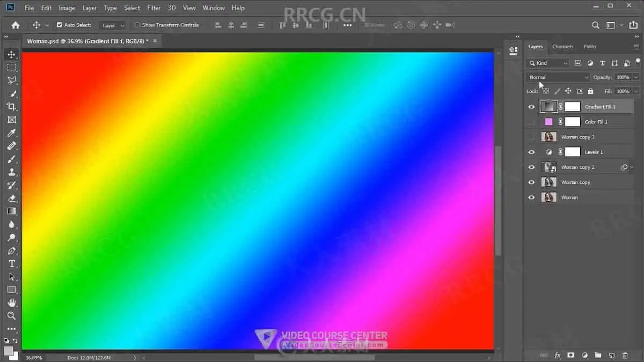Filter layers by type (T icon)
The image size is (644, 362).
click(x=603, y=63)
